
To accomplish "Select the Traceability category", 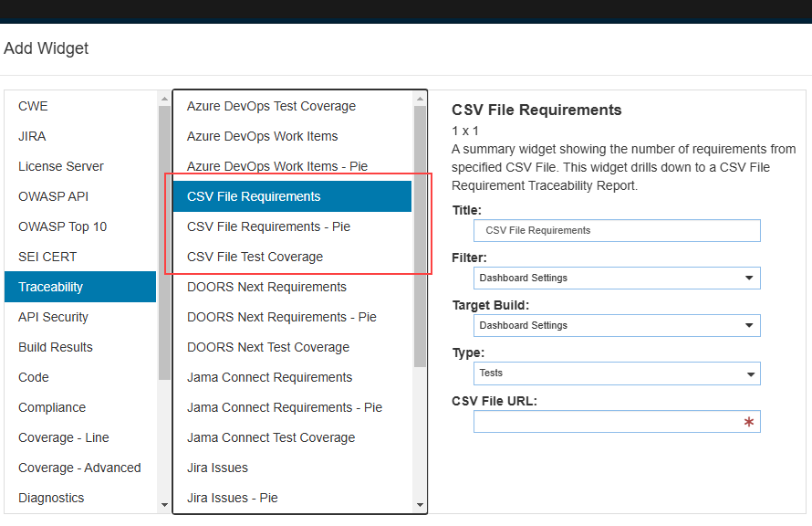I will pos(80,287).
